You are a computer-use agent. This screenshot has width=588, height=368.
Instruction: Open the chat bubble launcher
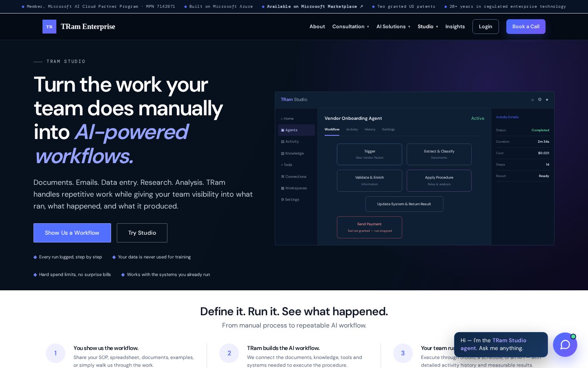tap(565, 345)
